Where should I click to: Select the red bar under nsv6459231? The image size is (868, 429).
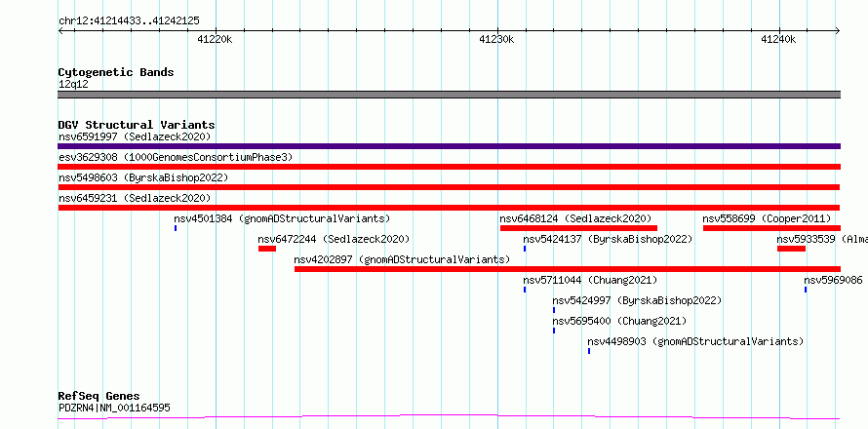450,208
